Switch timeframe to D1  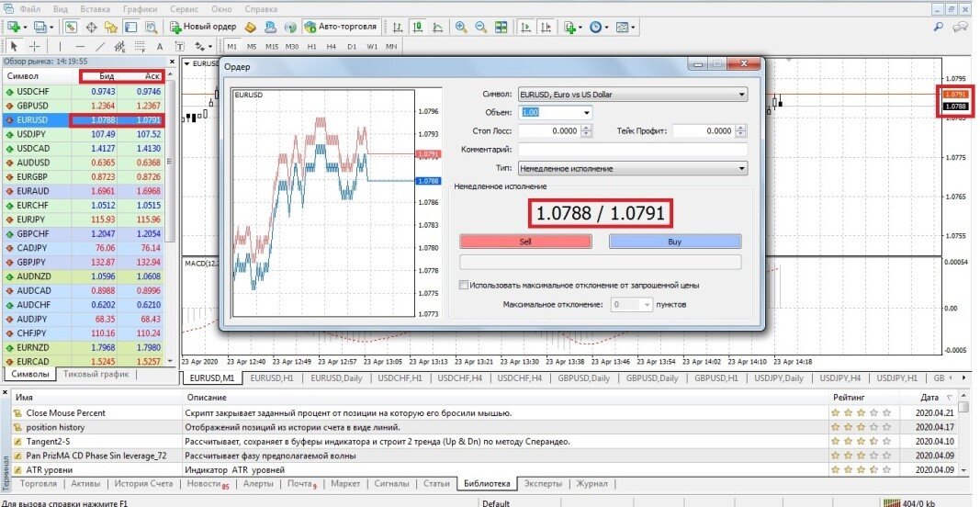[x=352, y=46]
